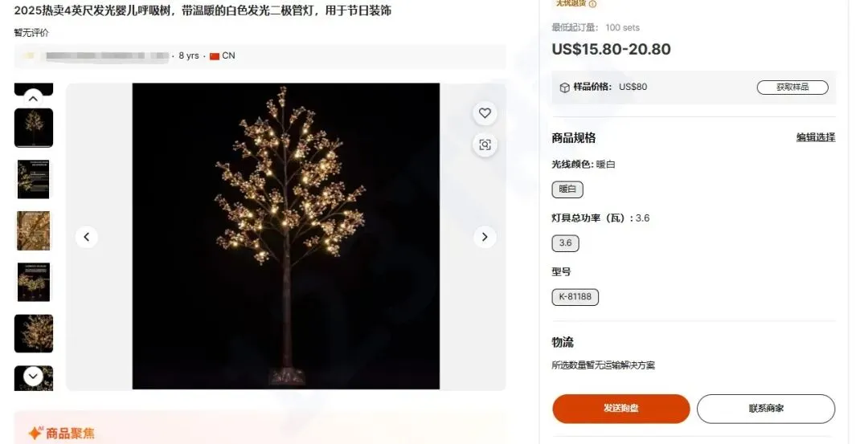Select the 暖白 light color option

click(567, 189)
